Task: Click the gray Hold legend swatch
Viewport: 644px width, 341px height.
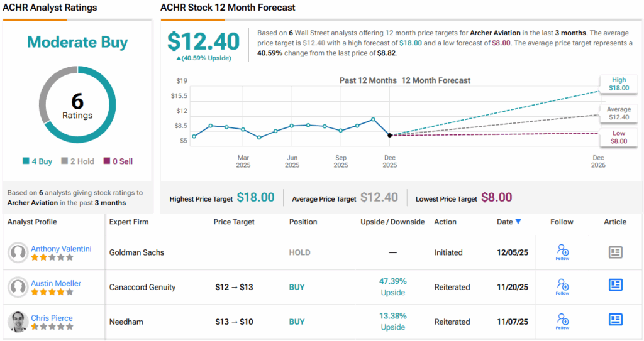Action: pos(65,161)
